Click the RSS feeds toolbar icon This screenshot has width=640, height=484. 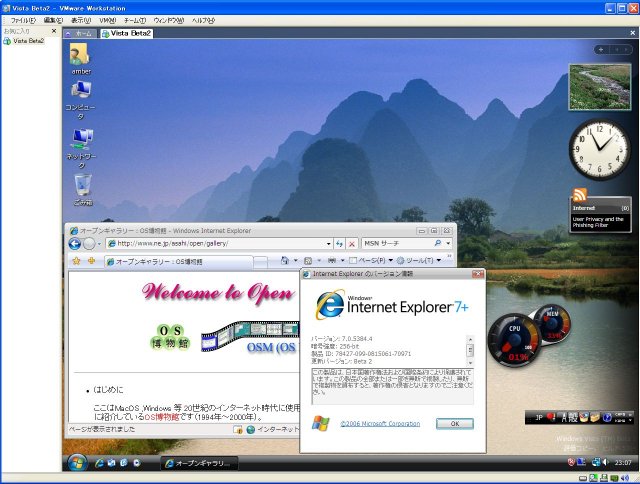tap(309, 260)
